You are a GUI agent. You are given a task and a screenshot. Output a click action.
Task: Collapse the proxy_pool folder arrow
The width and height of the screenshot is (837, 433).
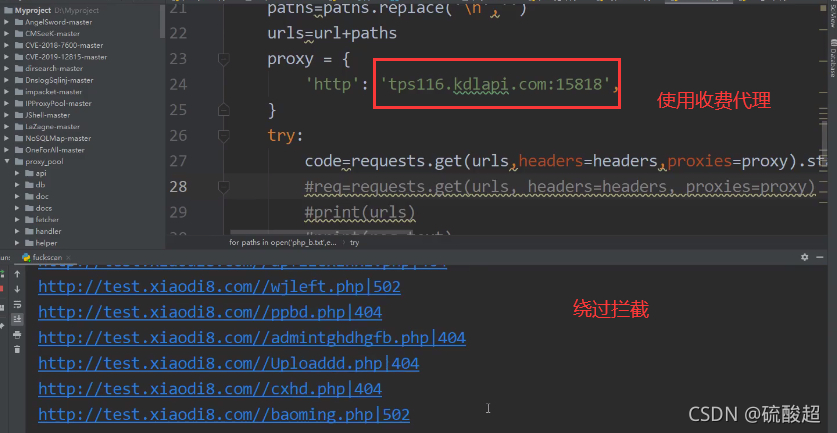point(7,161)
